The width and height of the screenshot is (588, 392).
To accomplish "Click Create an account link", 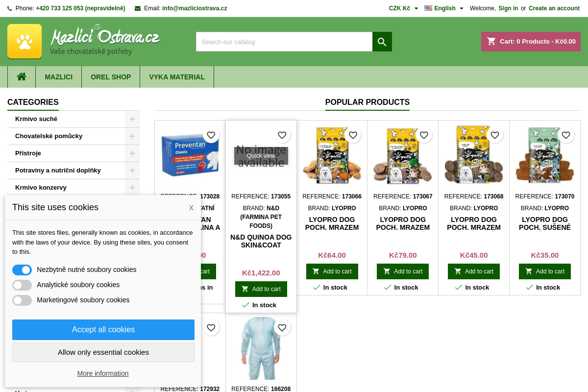I will tap(554, 8).
